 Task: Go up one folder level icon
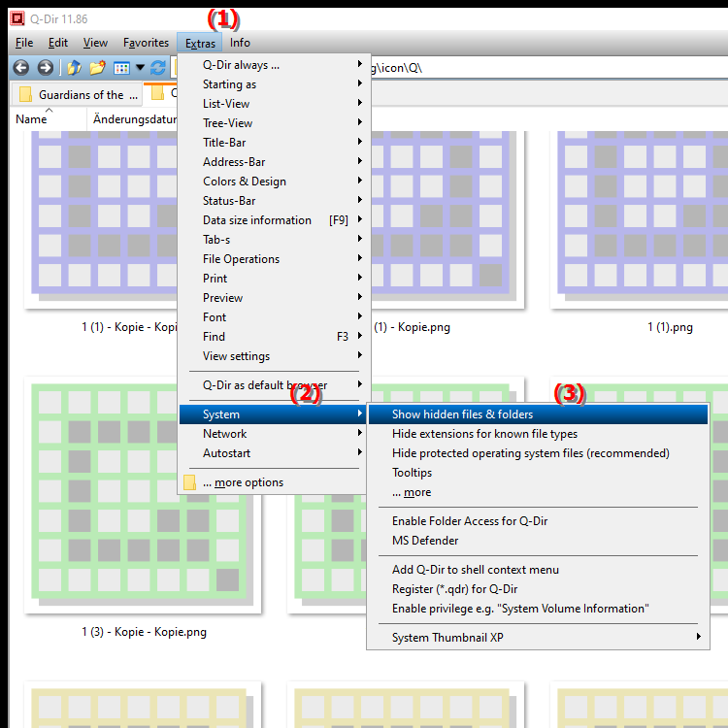point(75,68)
